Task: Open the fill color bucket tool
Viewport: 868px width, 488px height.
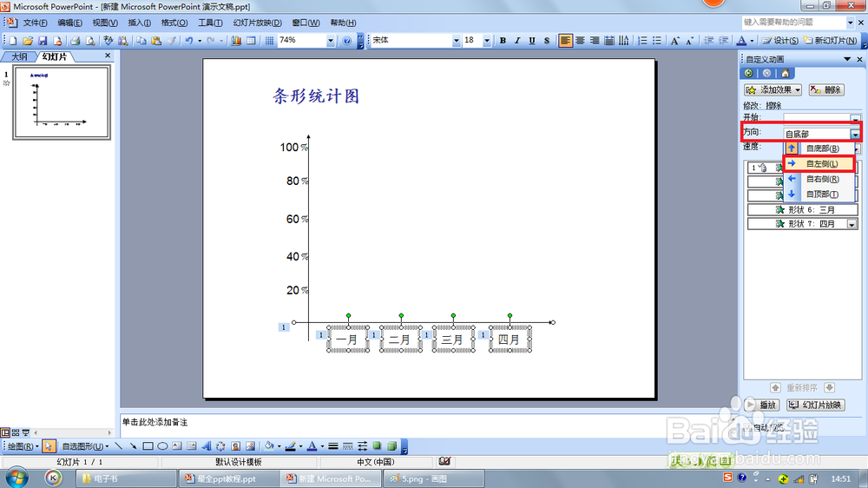Action: pyautogui.click(x=269, y=446)
